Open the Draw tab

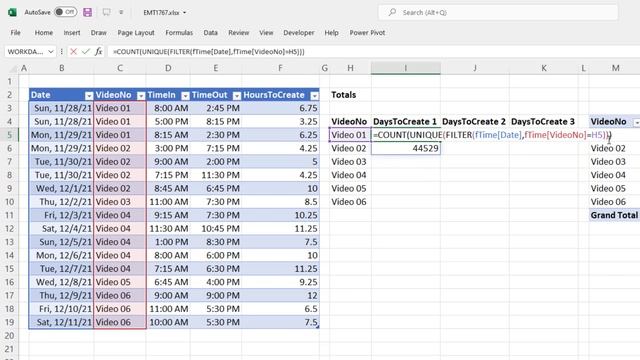click(x=98, y=33)
